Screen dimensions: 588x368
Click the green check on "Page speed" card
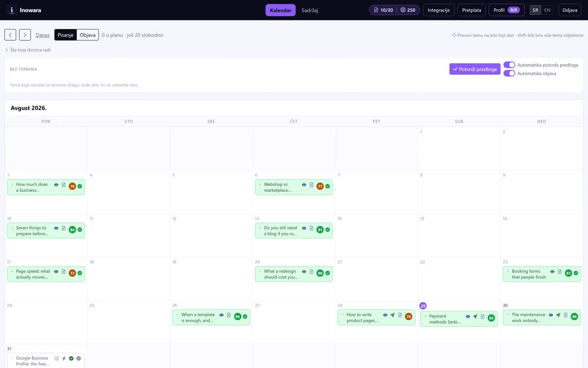pos(79,273)
